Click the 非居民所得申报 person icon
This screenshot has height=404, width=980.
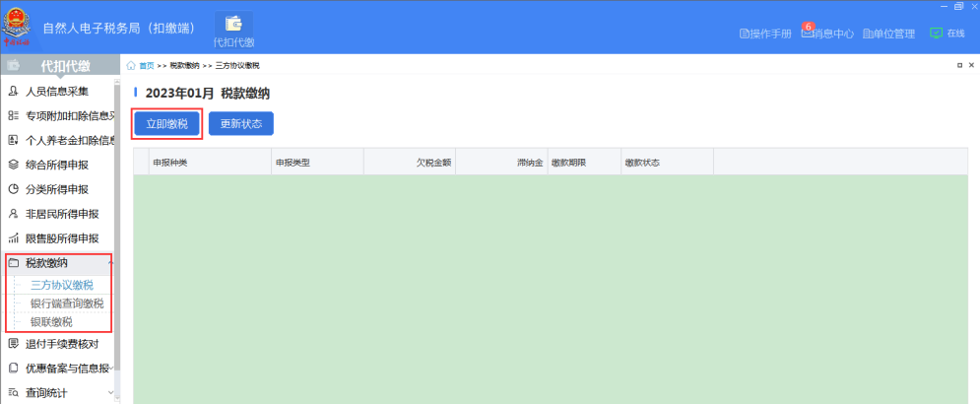tap(13, 214)
